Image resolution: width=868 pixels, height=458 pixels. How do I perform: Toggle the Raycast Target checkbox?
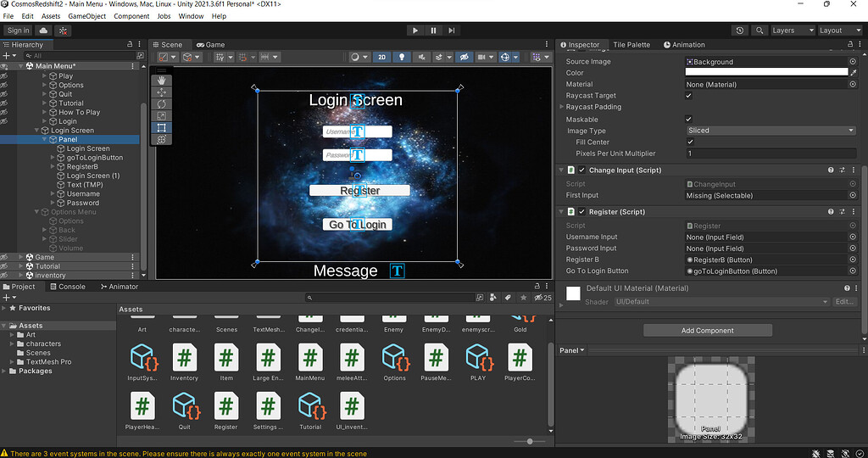(688, 96)
